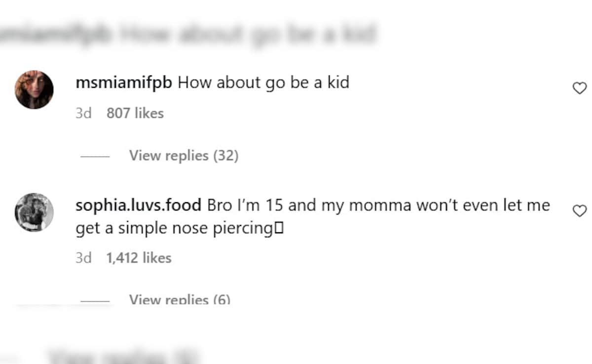
Task: Show who liked: 807 likes
Action: [135, 113]
